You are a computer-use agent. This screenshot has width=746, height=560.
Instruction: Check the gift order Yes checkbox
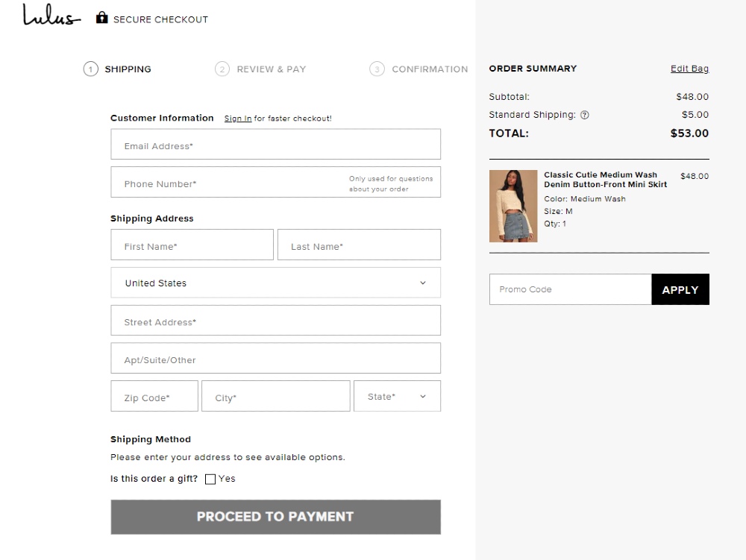tap(210, 479)
